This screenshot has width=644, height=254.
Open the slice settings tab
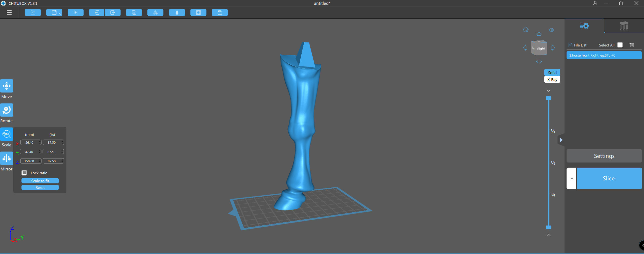point(584,26)
